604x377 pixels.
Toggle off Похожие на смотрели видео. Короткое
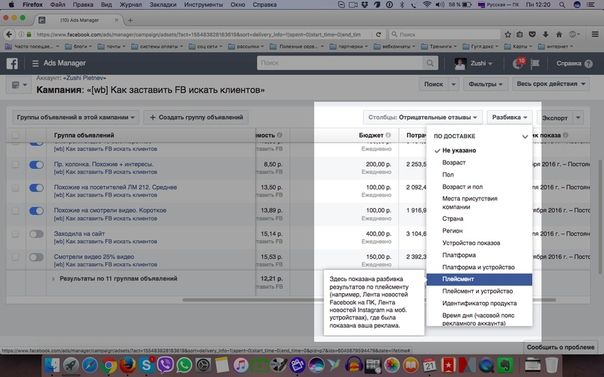point(36,211)
